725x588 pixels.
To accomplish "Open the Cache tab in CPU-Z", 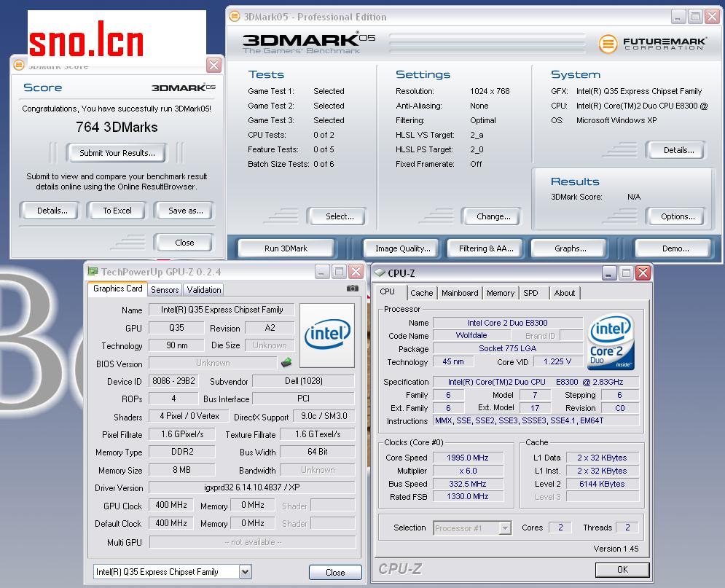I will [x=421, y=293].
